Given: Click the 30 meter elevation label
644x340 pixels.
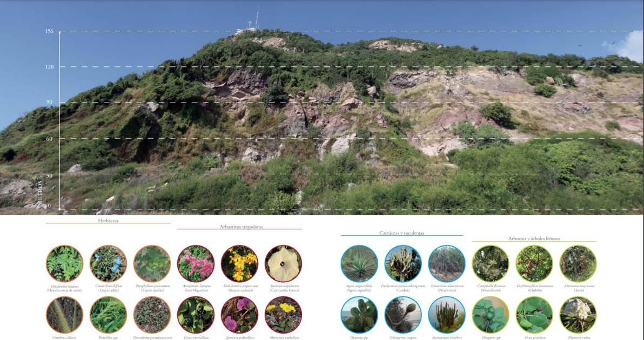Looking at the screenshot, I should tap(49, 174).
